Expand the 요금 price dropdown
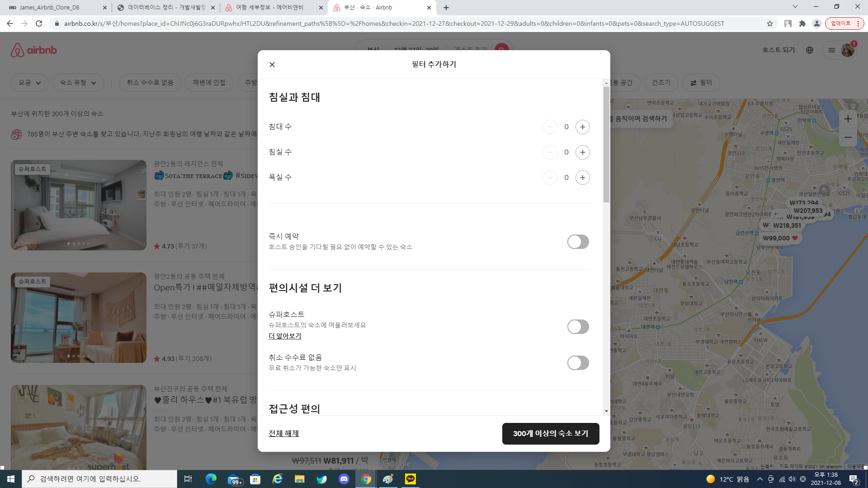The image size is (868, 488). (29, 83)
